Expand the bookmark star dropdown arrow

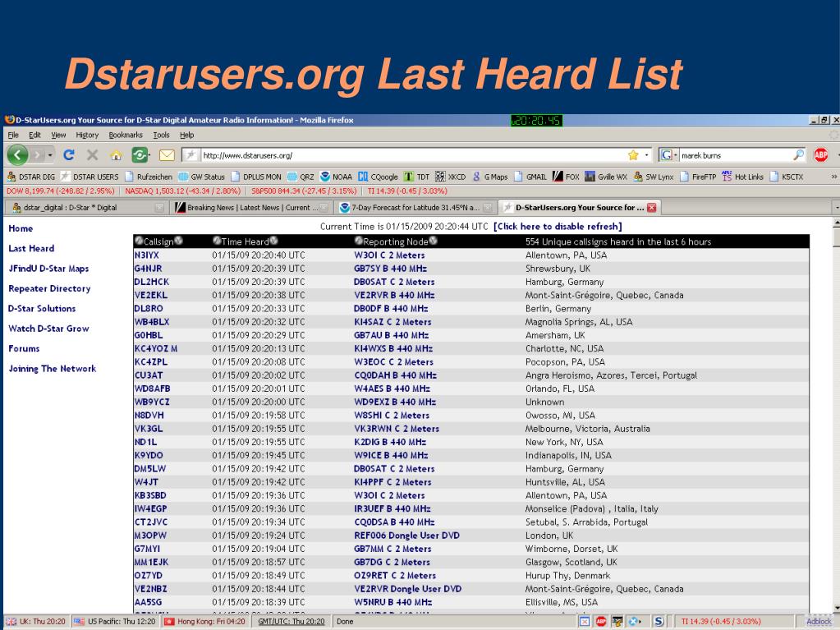646,155
